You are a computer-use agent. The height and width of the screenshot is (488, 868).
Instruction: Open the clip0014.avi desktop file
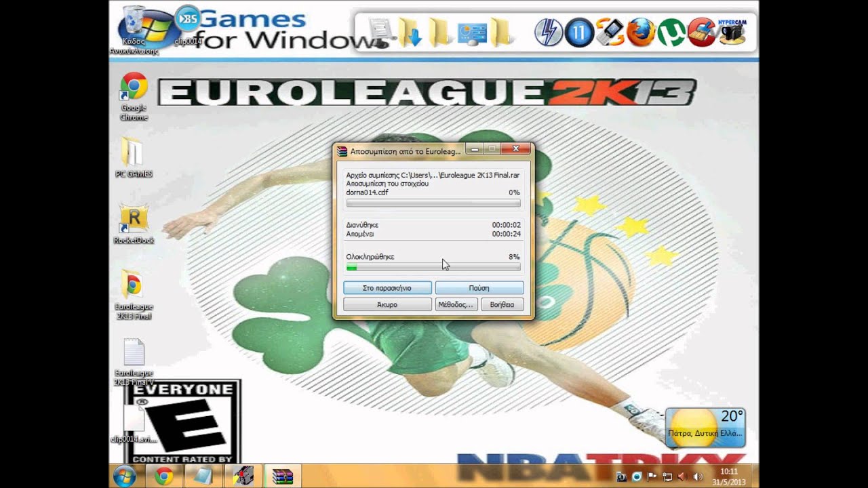point(134,426)
